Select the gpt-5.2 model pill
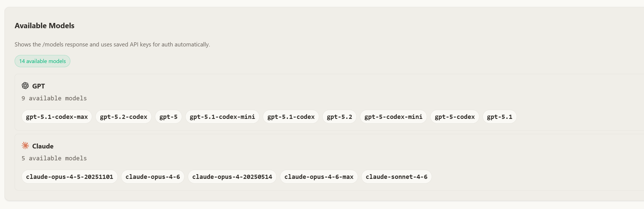The image size is (644, 209). [x=339, y=117]
